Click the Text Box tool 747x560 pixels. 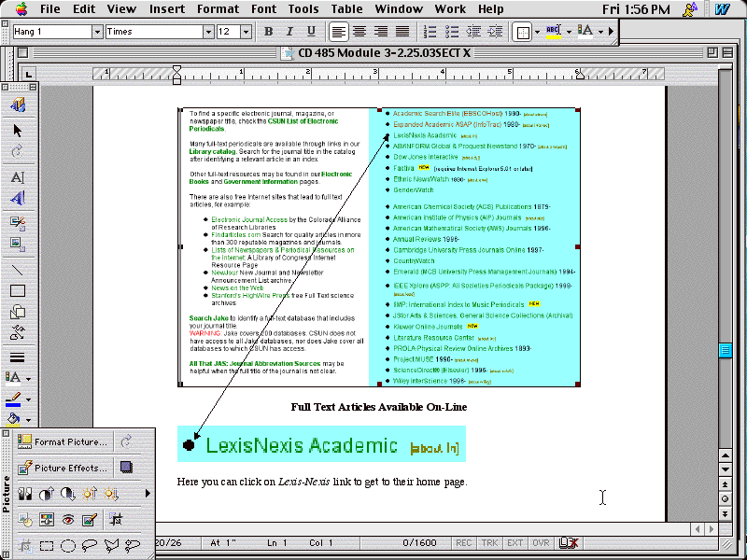click(x=18, y=177)
